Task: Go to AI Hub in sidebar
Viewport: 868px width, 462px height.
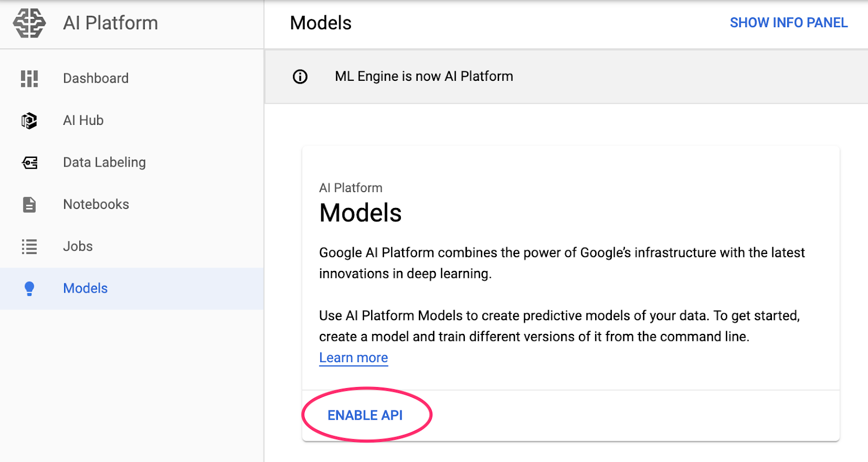Action: [83, 121]
